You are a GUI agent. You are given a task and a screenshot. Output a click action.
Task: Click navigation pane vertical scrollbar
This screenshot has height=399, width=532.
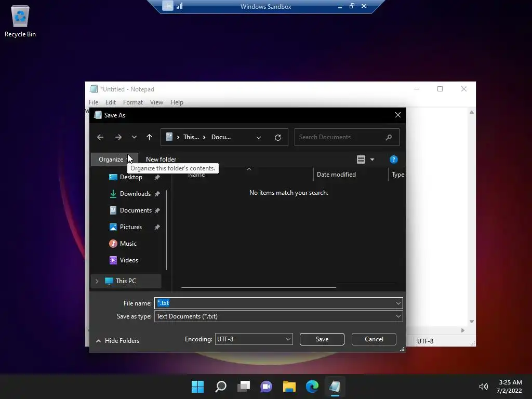166,230
